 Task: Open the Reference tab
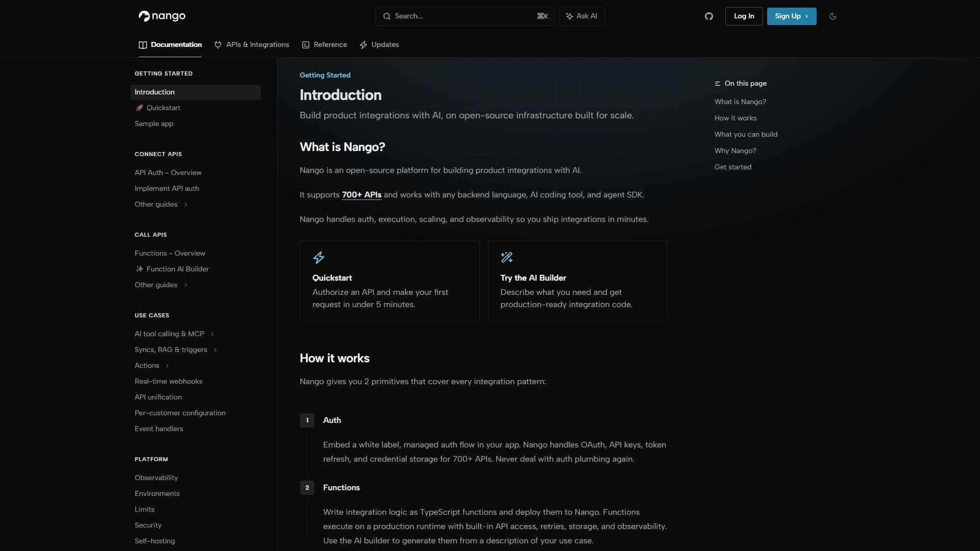point(324,45)
